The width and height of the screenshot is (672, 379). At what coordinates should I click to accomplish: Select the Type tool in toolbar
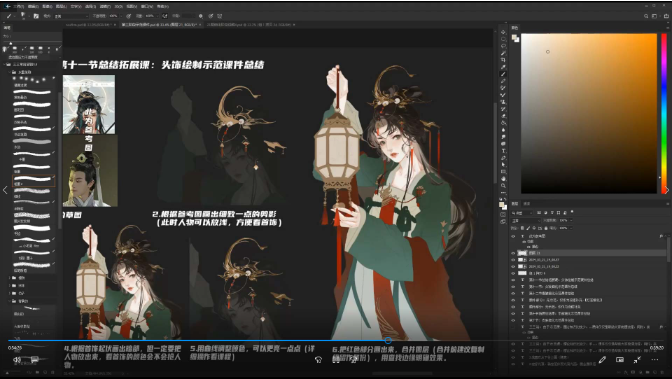point(503,150)
